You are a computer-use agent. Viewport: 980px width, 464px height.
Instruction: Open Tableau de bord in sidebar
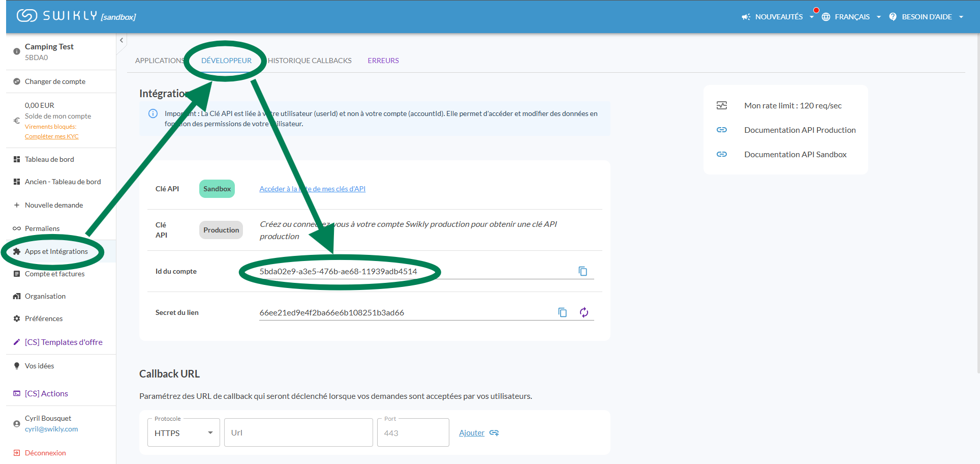pyautogui.click(x=49, y=159)
